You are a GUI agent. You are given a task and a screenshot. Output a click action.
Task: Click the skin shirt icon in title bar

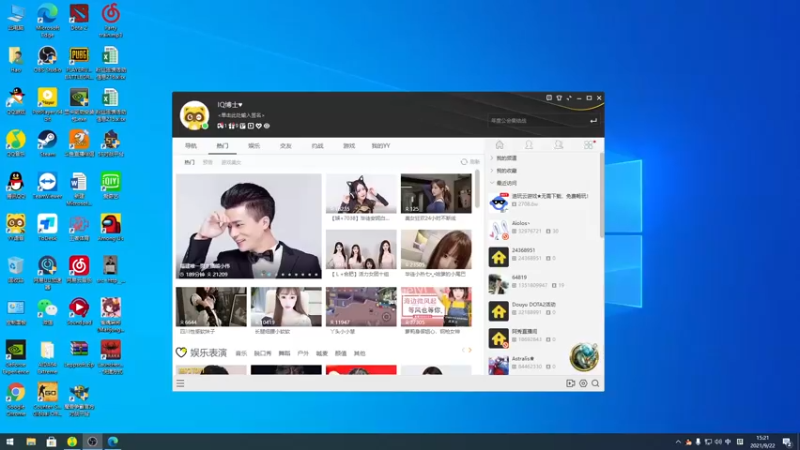[x=559, y=98]
